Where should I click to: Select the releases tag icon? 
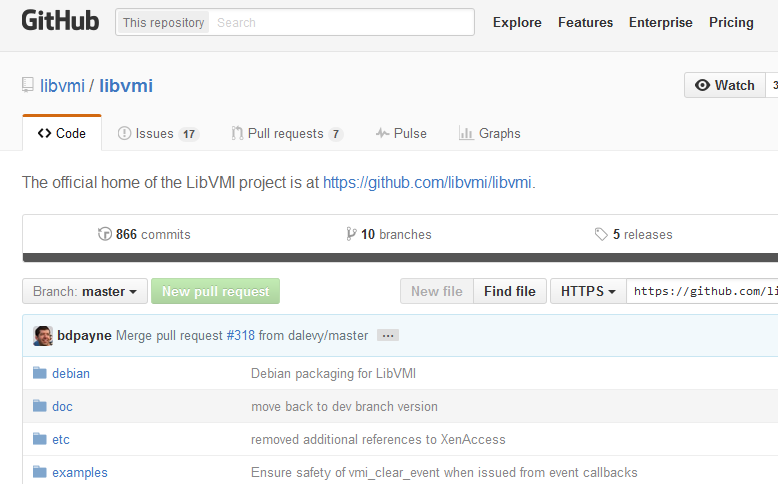pyautogui.click(x=601, y=234)
